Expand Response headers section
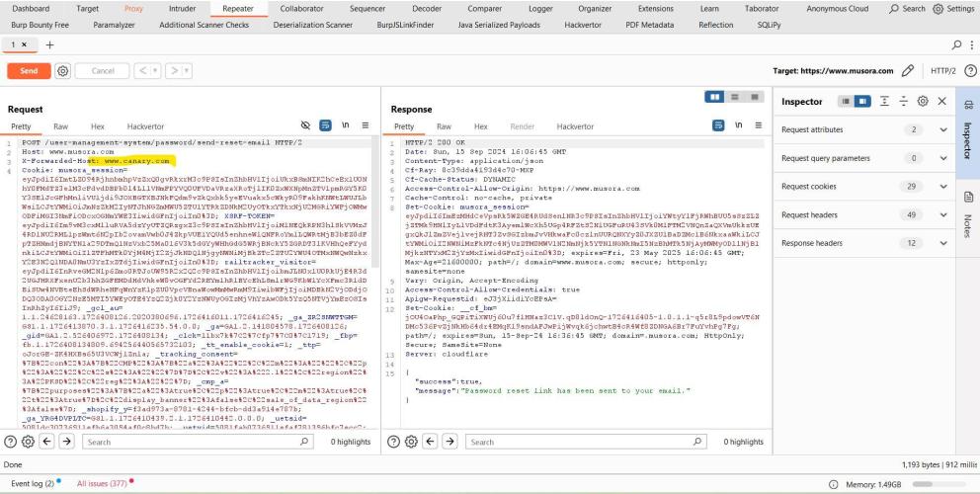Viewport: 980px width, 494px height. coord(941,243)
